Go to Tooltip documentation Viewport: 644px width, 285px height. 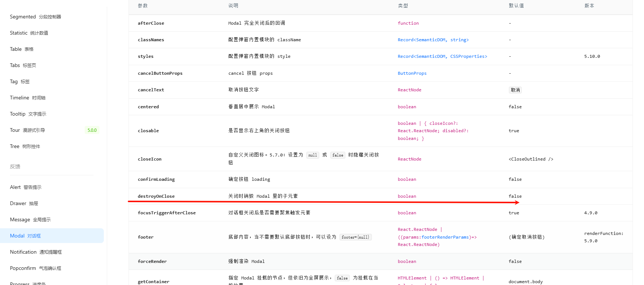point(28,114)
